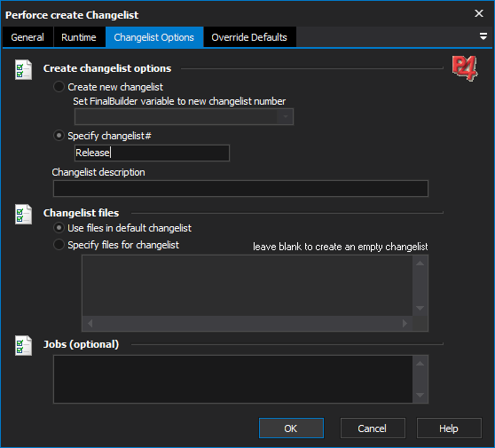Open Help for this dialog

pos(449,428)
